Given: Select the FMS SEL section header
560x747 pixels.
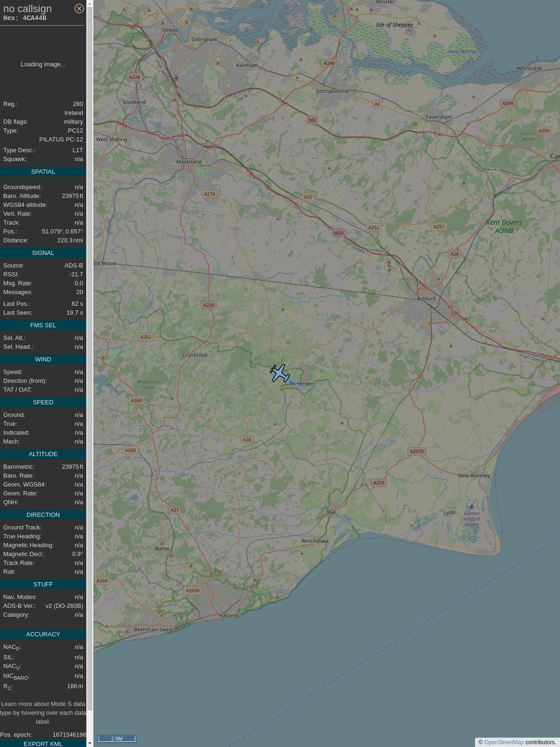Looking at the screenshot, I should (x=43, y=325).
